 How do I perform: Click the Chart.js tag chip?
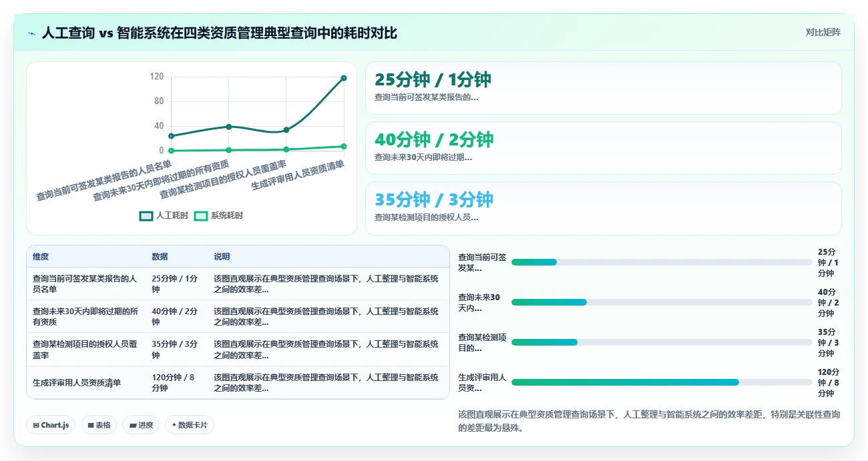(51, 425)
